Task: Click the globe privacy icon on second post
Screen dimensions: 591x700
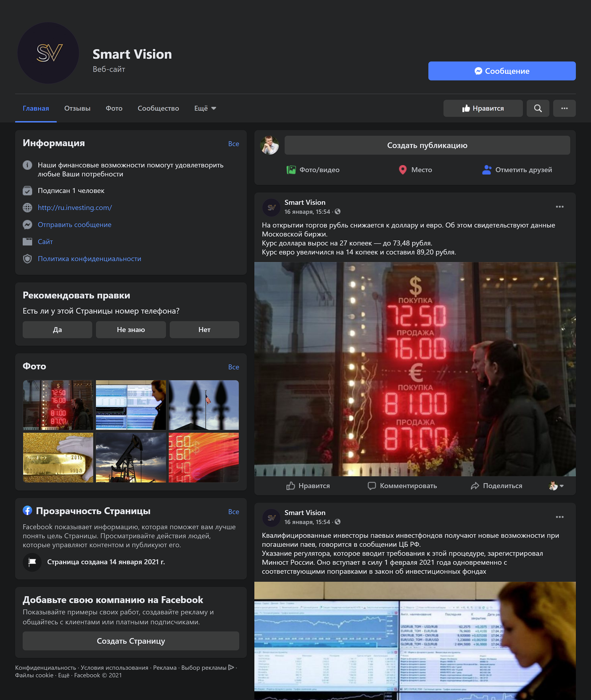Action: [x=338, y=522]
